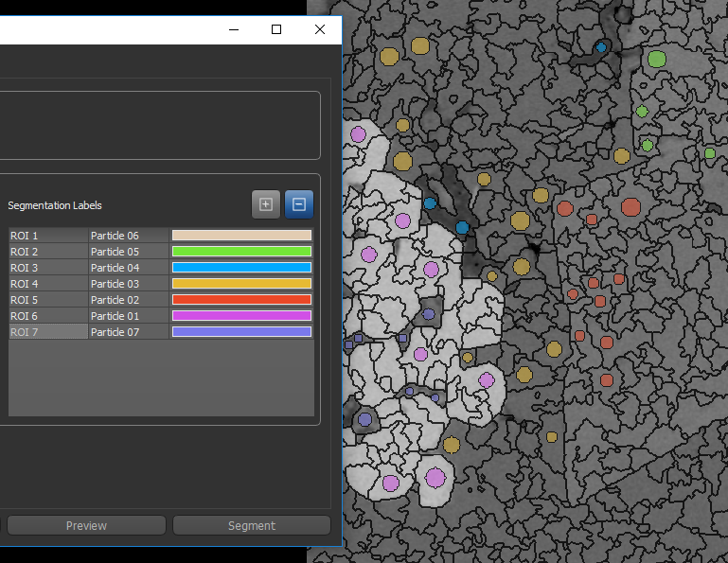This screenshot has height=563, width=728.
Task: Select the ROI 1 row label
Action: (x=47, y=236)
